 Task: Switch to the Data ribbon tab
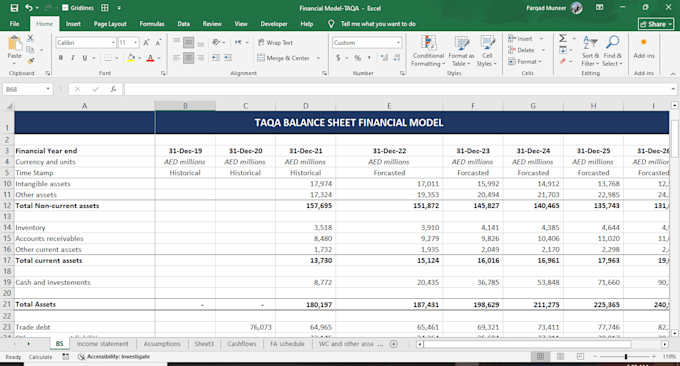pos(183,24)
